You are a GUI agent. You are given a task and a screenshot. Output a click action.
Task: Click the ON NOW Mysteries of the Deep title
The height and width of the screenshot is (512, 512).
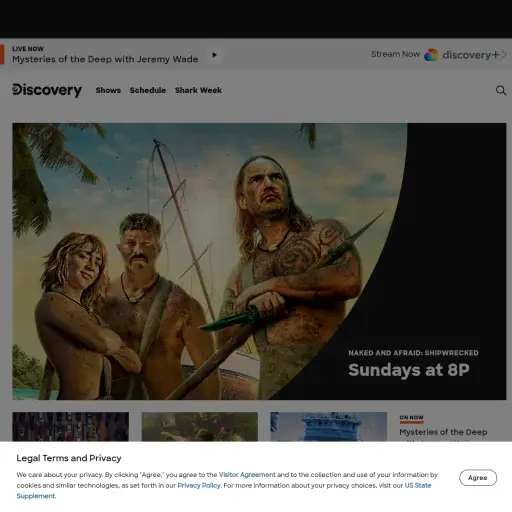443,432
